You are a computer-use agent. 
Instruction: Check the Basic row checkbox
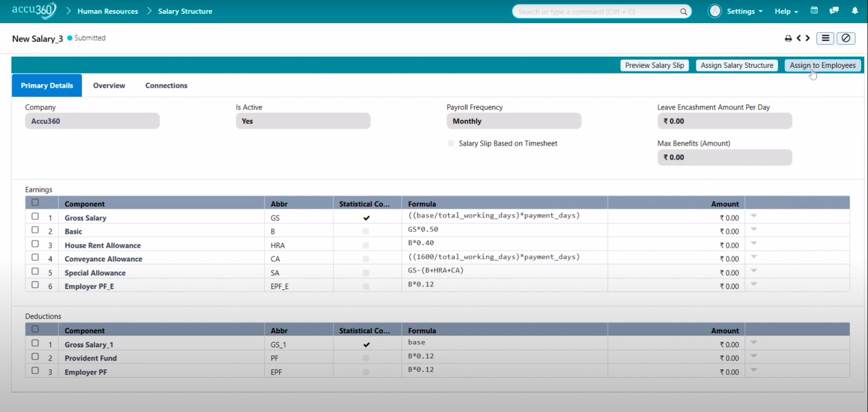[35, 230]
